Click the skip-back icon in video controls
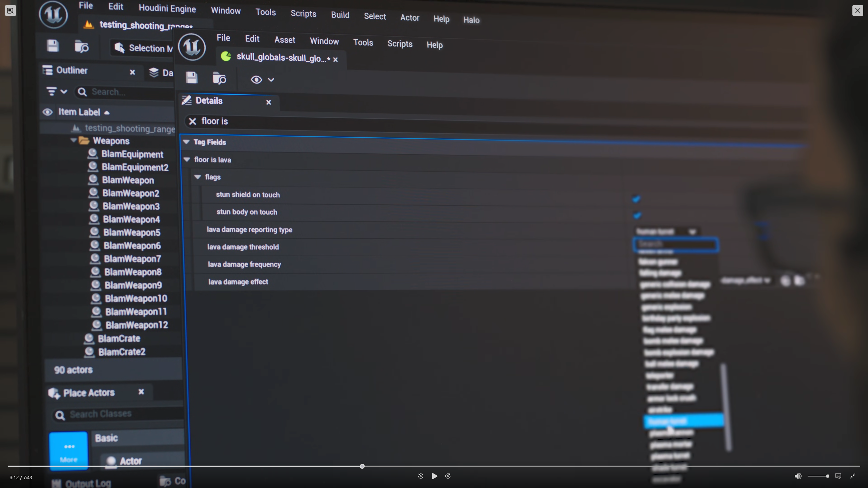868x488 pixels. pyautogui.click(x=421, y=476)
